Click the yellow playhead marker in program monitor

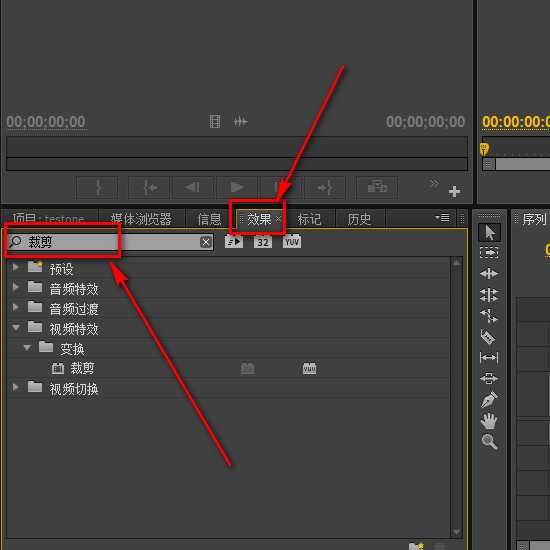point(484,148)
